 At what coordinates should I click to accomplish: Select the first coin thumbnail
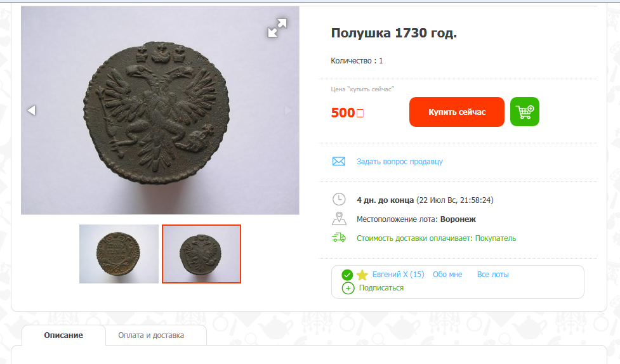119,254
